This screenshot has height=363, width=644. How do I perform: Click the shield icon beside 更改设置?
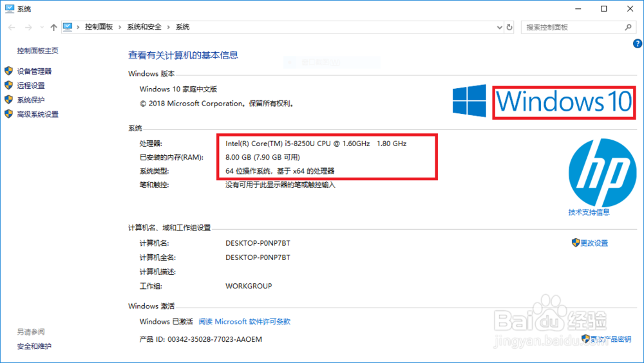575,243
